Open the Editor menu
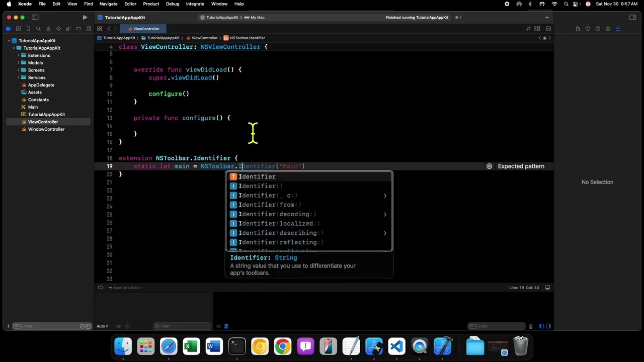The height and width of the screenshot is (362, 644). point(130,4)
